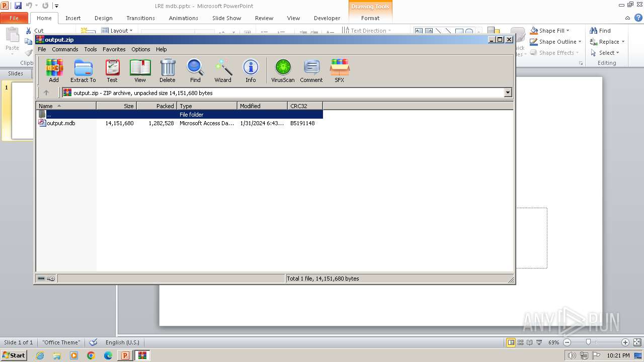644x362 pixels.
Task: Open the View icon in WinRAR toolbar
Action: (140, 71)
